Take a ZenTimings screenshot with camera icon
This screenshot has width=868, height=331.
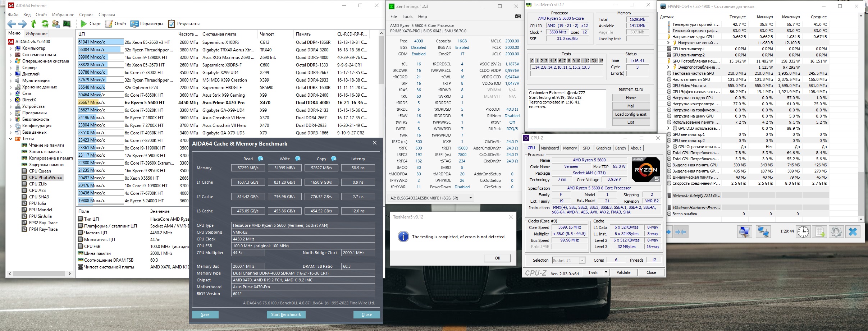coord(518,16)
